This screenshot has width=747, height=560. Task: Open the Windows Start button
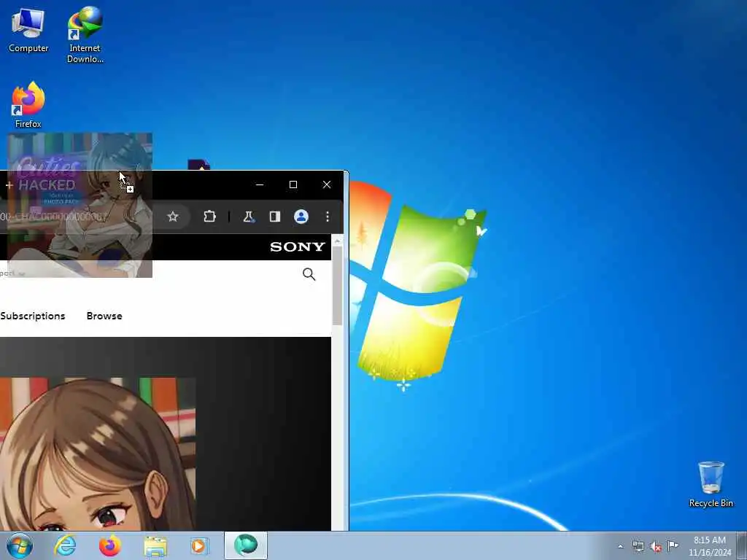click(x=20, y=545)
